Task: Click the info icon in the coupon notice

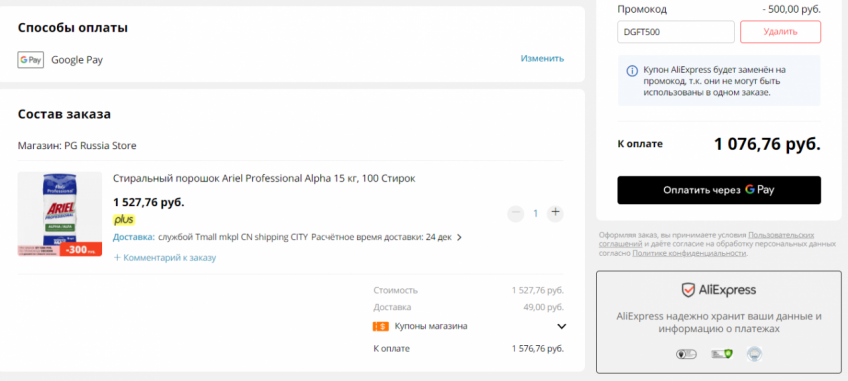Action: 632,71
